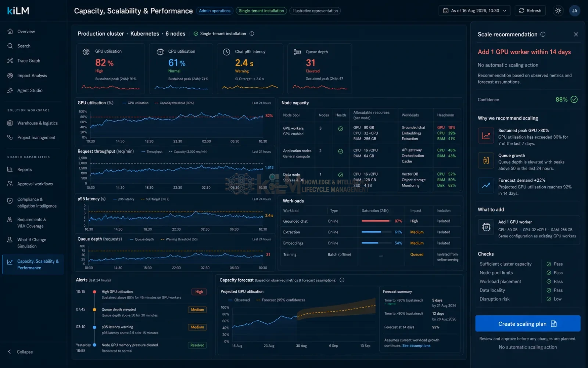Click the Chat p95 latency clock icon
The height and width of the screenshot is (368, 588).
(227, 52)
